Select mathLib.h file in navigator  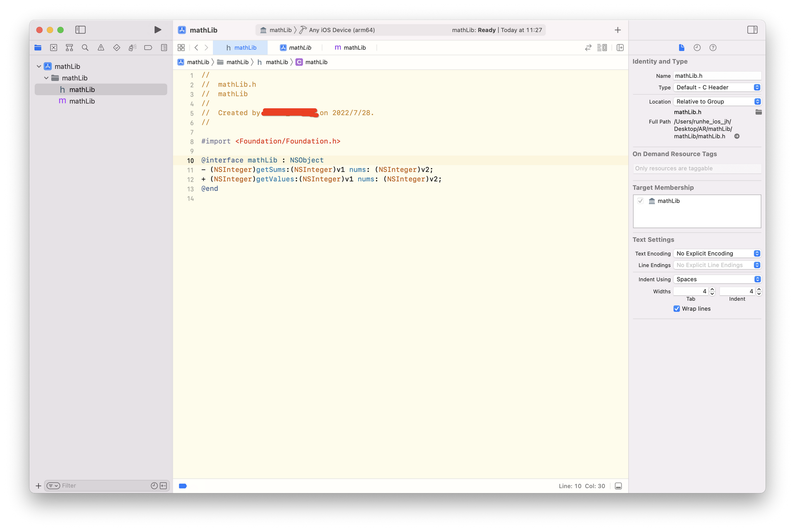(101, 89)
